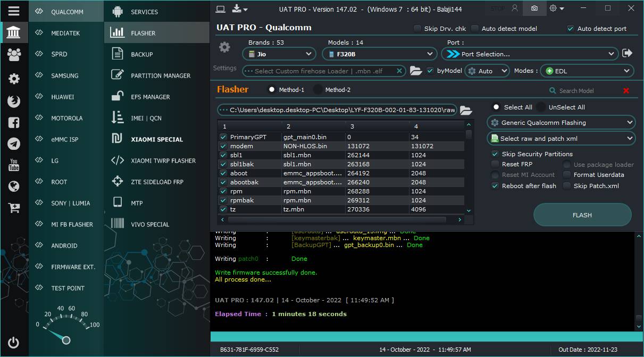Open Generic Qualcomm Flashing dropdown
The image size is (644, 357).
[561, 123]
